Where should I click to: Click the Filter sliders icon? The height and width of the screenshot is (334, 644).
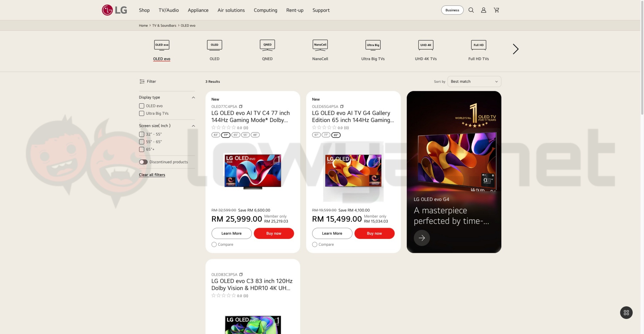142,81
